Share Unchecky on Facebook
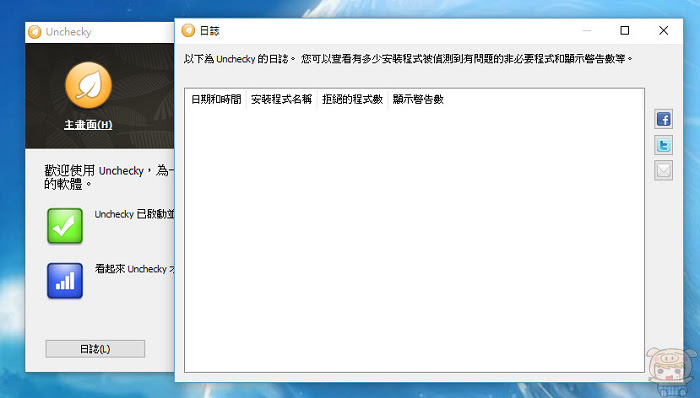 [663, 119]
